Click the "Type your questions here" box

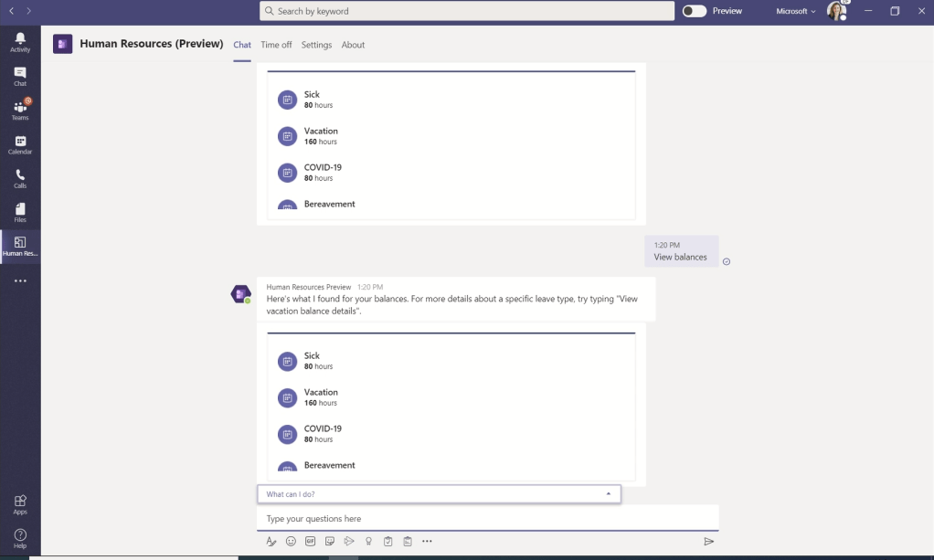pos(475,519)
